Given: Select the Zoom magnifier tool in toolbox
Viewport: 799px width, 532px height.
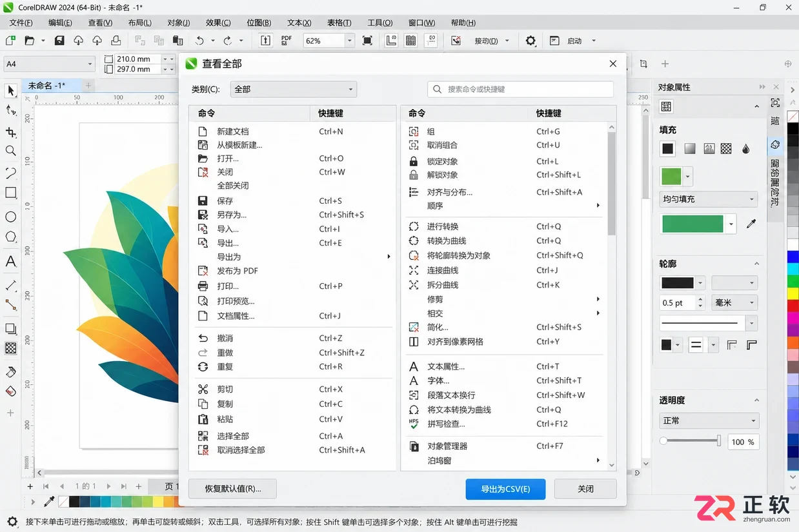Looking at the screenshot, I should [x=11, y=151].
